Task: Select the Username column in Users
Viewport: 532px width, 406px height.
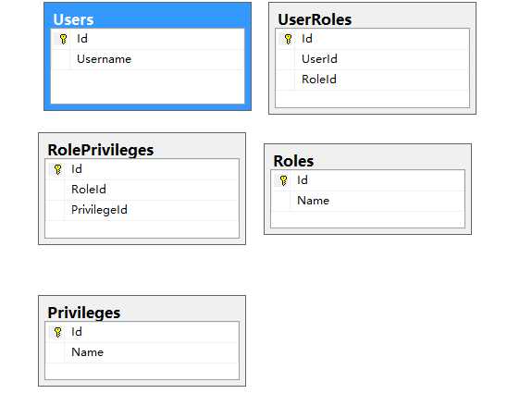Action: [148, 59]
